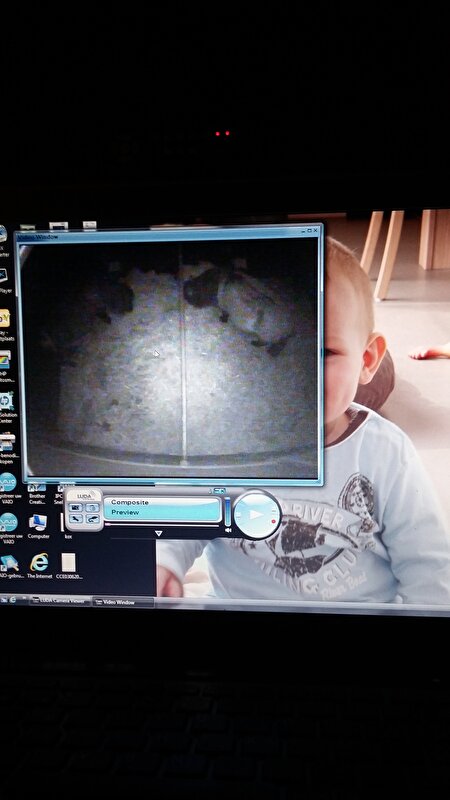
Task: Open the CC0030620 file icon
Action: tap(69, 566)
